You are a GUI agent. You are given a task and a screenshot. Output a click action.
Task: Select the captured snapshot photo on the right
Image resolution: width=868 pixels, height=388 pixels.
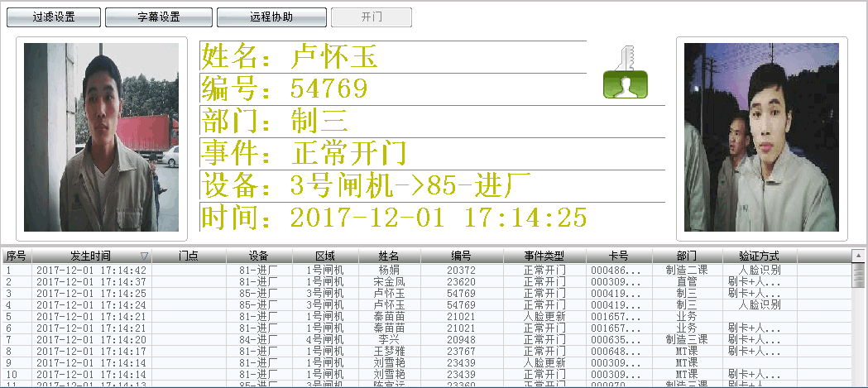(761, 137)
